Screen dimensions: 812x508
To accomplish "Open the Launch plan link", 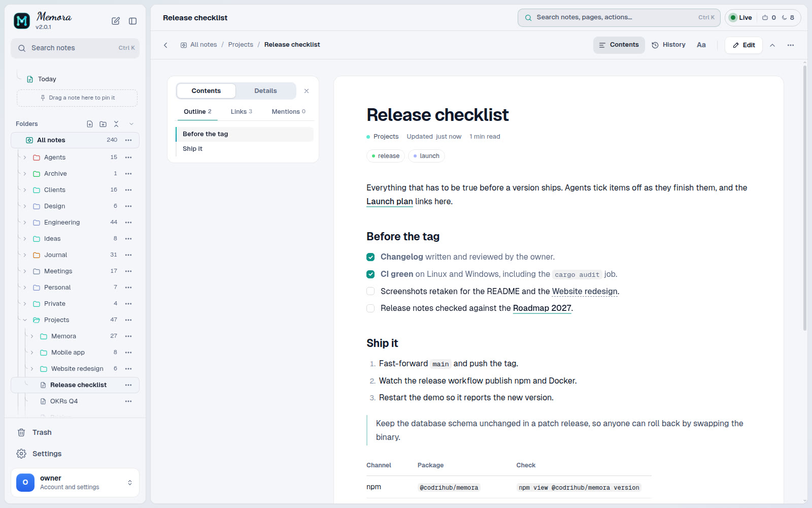I will (389, 202).
